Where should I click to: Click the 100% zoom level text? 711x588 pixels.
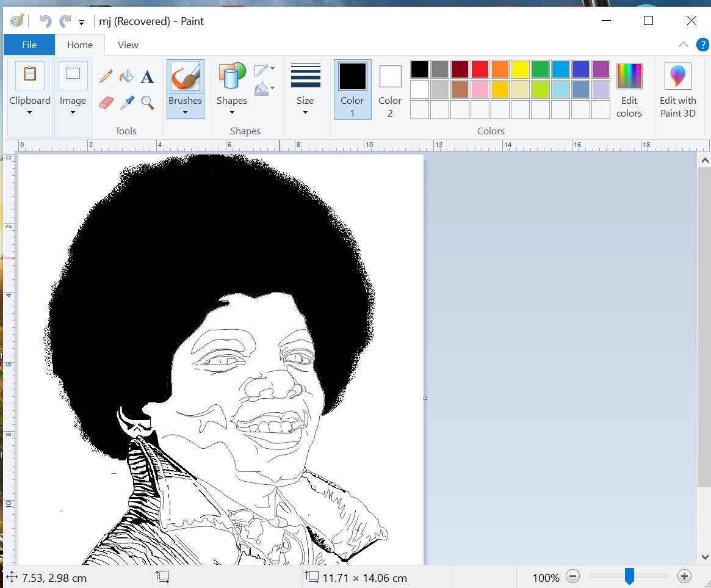tap(546, 578)
